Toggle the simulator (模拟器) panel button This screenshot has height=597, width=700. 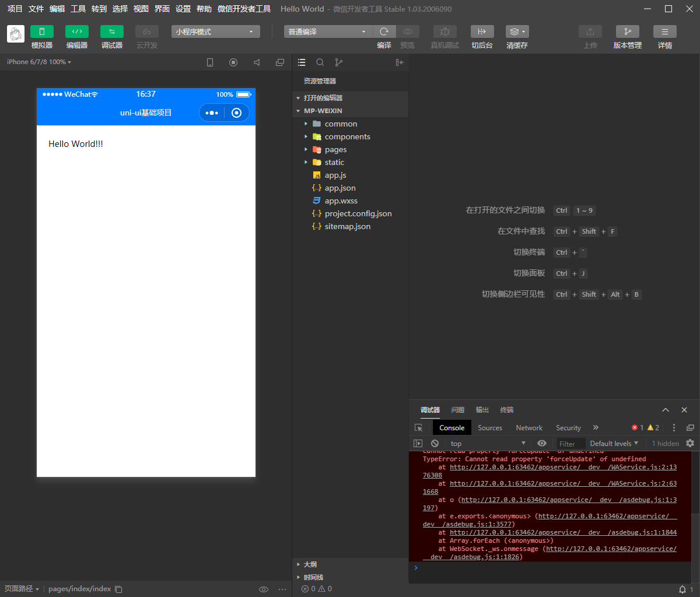tap(42, 31)
